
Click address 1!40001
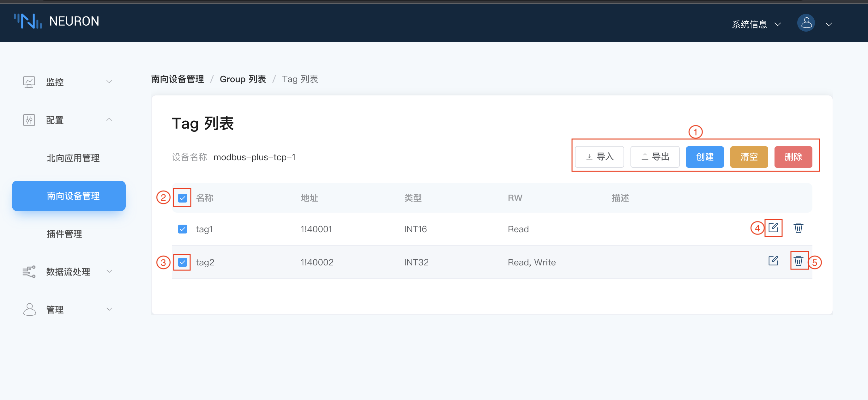click(316, 229)
